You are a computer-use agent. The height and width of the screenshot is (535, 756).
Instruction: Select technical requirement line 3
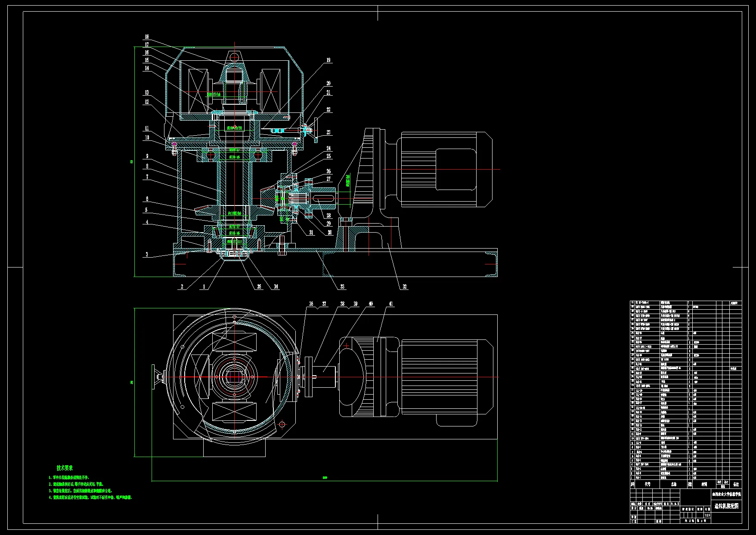pos(81,491)
